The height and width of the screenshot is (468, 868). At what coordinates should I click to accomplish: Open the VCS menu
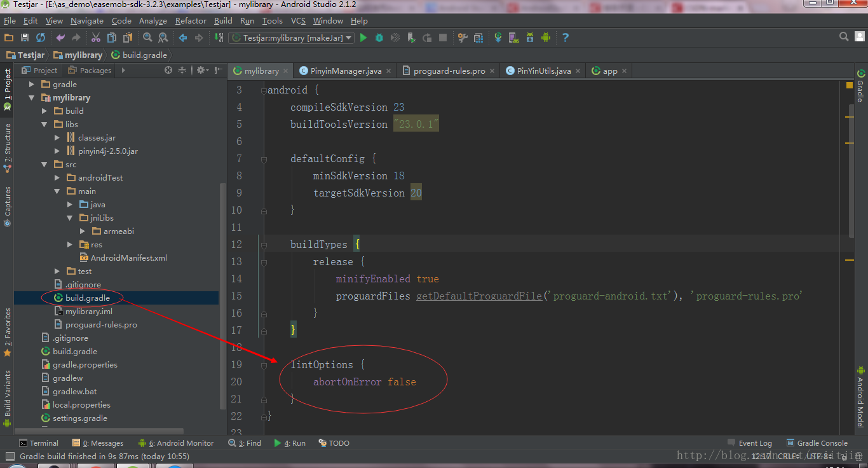coord(298,20)
